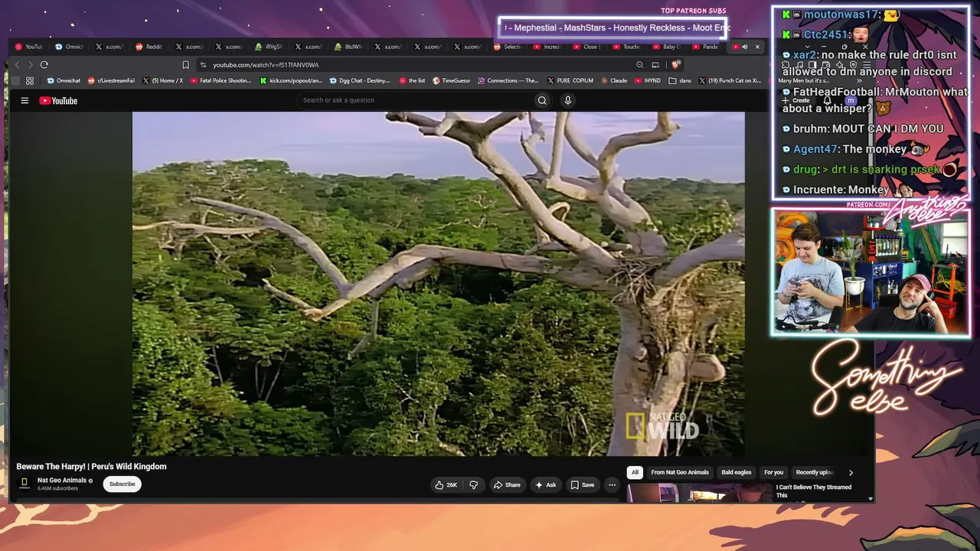Open the PURE_COPIUM bookmark
Image resolution: width=980 pixels, height=551 pixels.
pos(570,80)
